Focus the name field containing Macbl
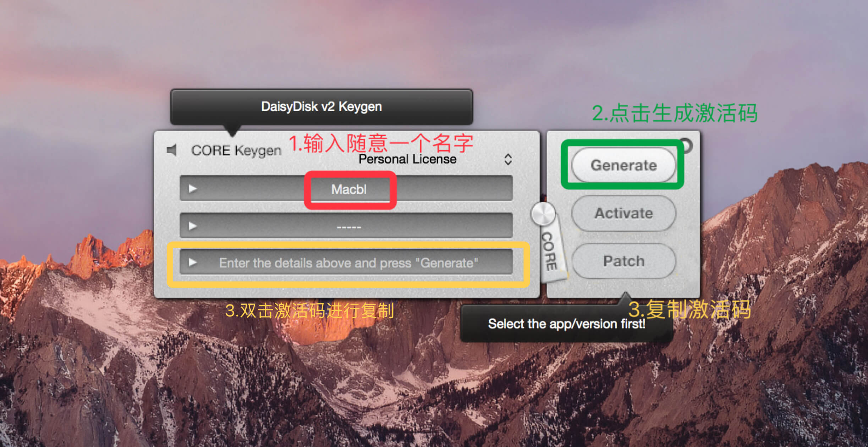The width and height of the screenshot is (868, 447). click(x=346, y=188)
